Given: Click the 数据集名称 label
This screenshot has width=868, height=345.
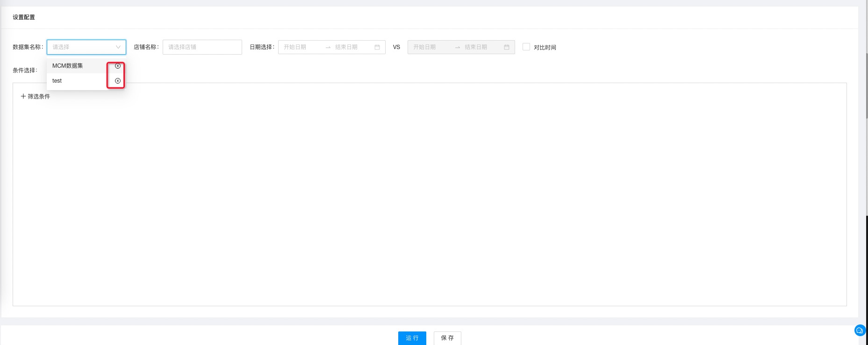Looking at the screenshot, I should pos(28,47).
